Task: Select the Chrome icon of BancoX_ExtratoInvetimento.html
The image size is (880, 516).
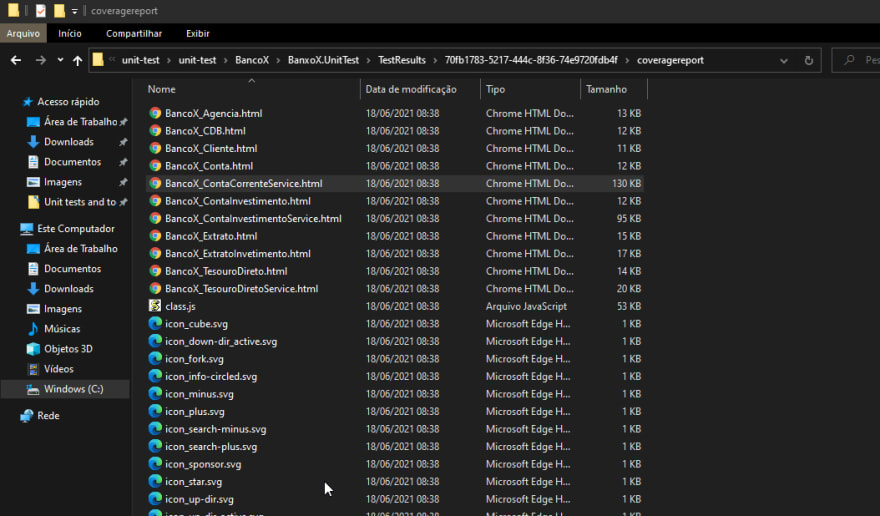Action: click(x=155, y=253)
